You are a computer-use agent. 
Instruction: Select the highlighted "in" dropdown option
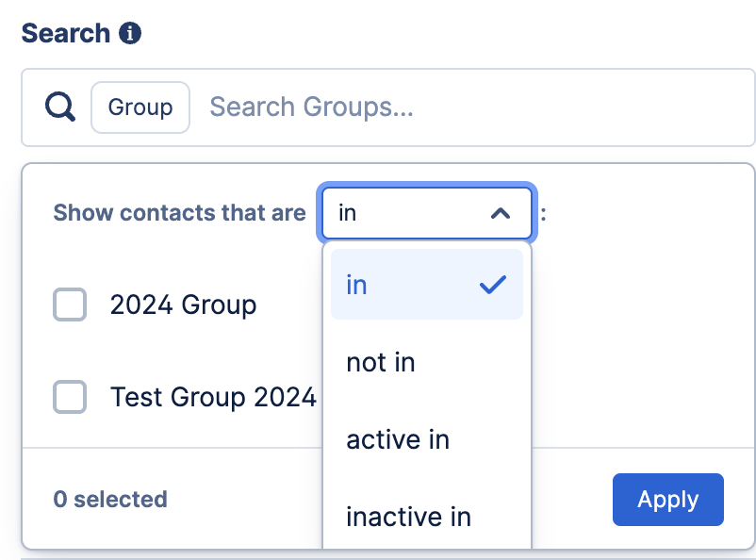[427, 284]
